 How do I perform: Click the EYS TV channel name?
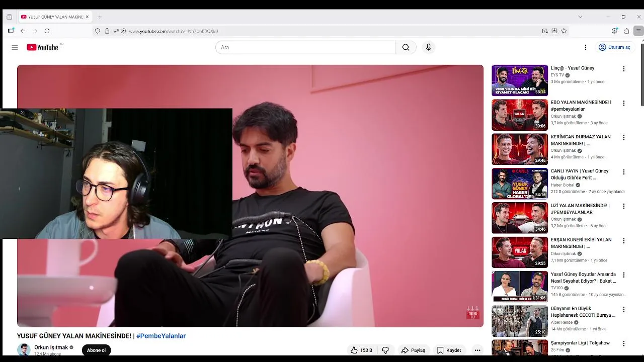(x=557, y=75)
